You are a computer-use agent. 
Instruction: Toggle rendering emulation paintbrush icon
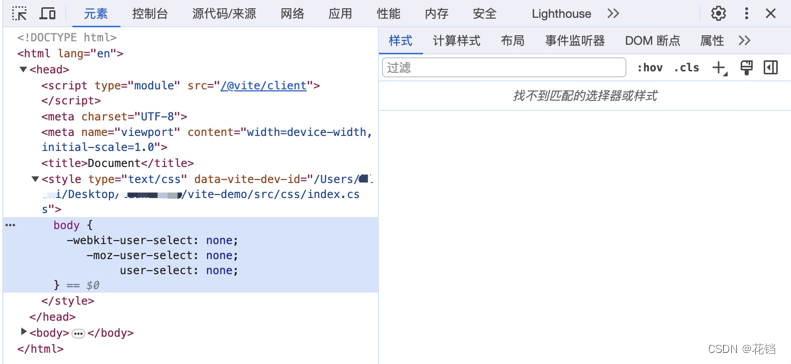(x=747, y=68)
